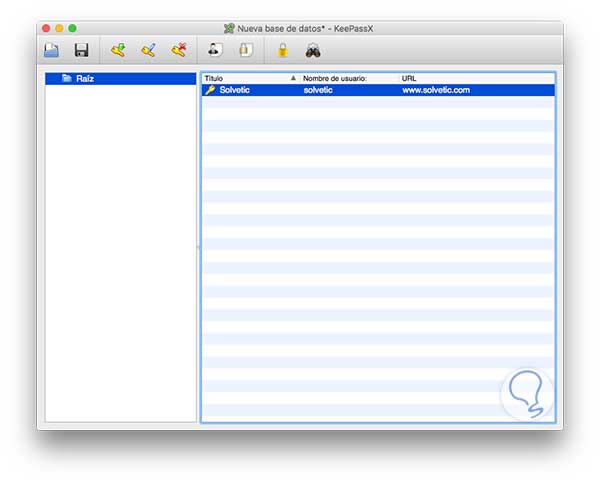
Task: Add a new entry using the key with green arrow
Action: tap(118, 50)
